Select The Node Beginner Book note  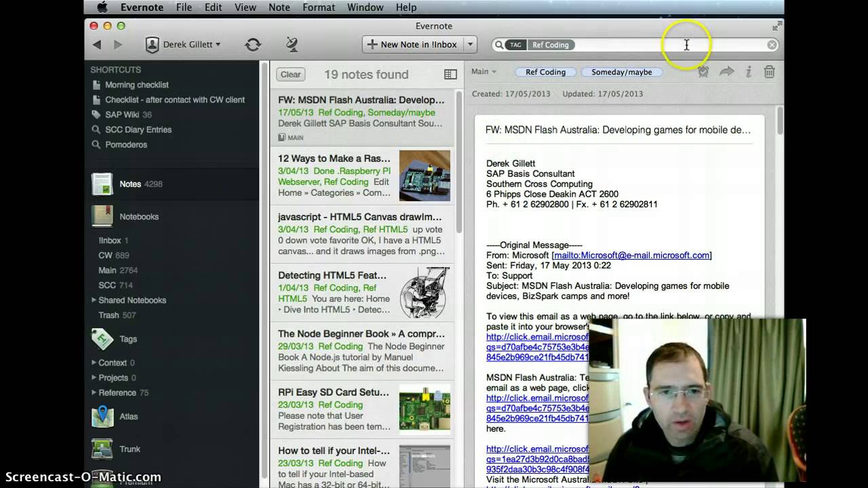[363, 351]
